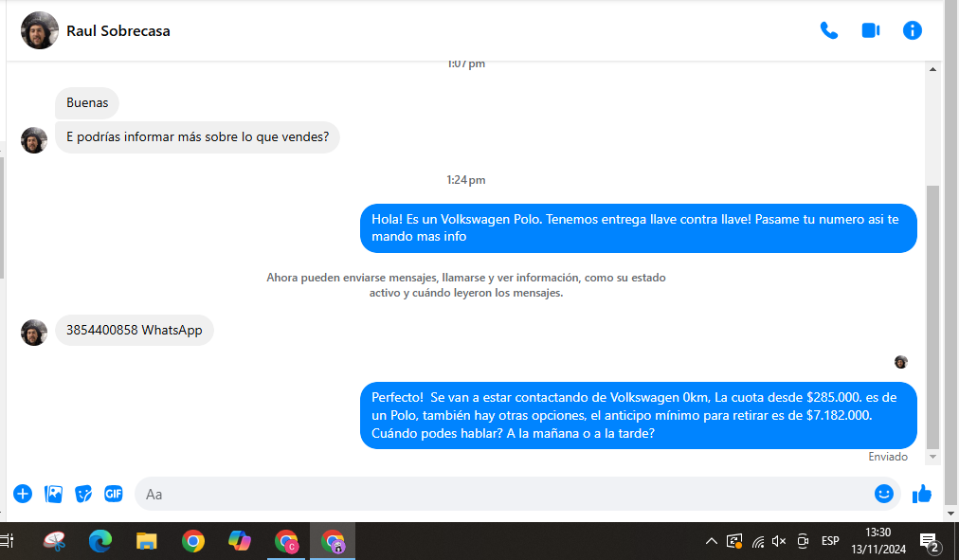Open Raul Sobrecasa's profile name in header
The width and height of the screenshot is (959, 560).
click(x=118, y=30)
